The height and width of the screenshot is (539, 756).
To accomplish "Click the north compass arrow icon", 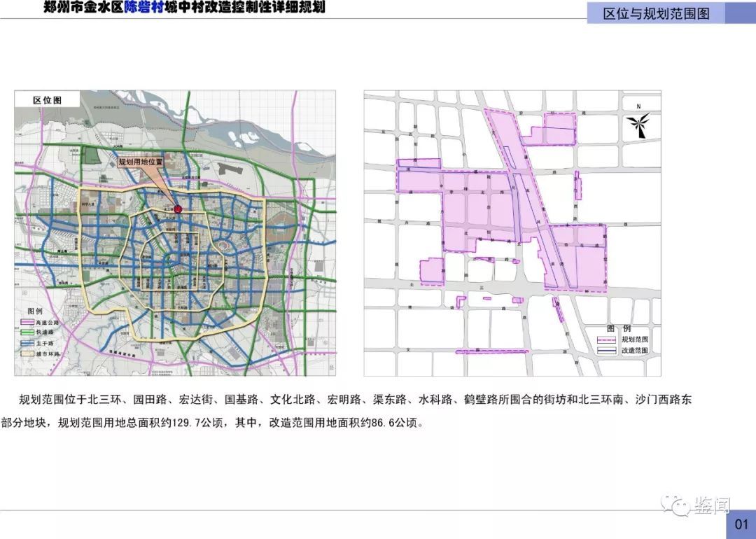I will 638,125.
